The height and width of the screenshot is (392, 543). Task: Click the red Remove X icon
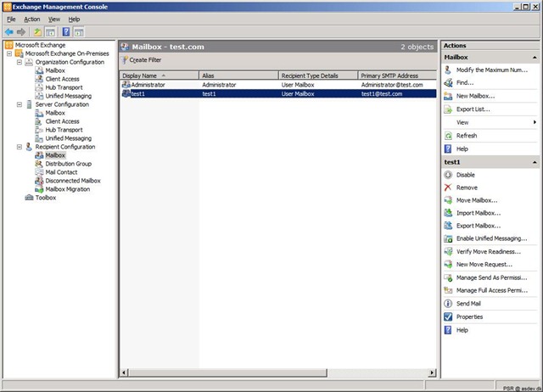tap(448, 188)
